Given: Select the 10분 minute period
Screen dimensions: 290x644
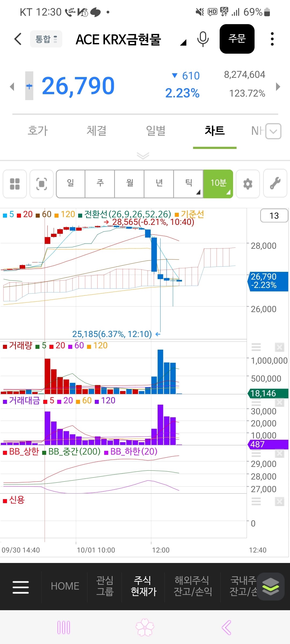Looking at the screenshot, I should 218,184.
